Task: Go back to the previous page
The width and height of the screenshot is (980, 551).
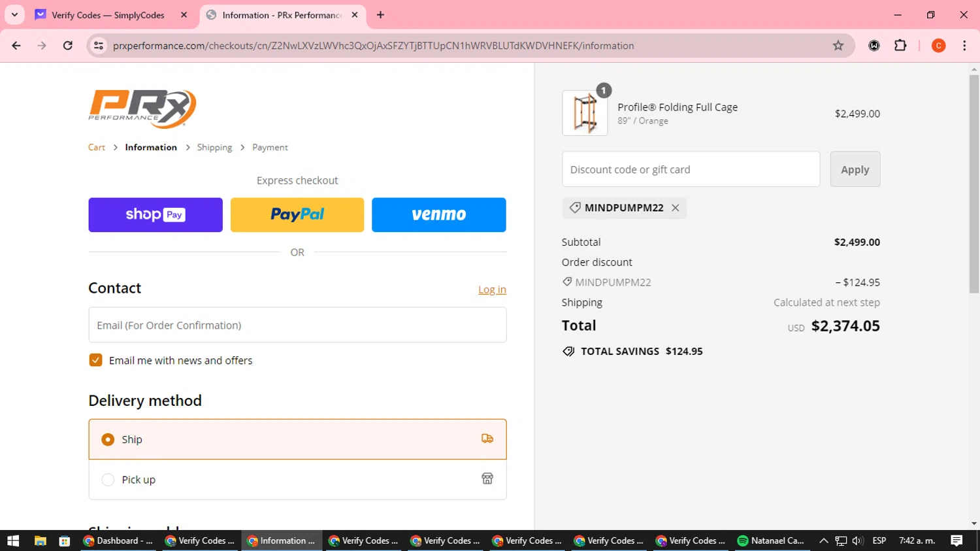Action: click(x=16, y=46)
